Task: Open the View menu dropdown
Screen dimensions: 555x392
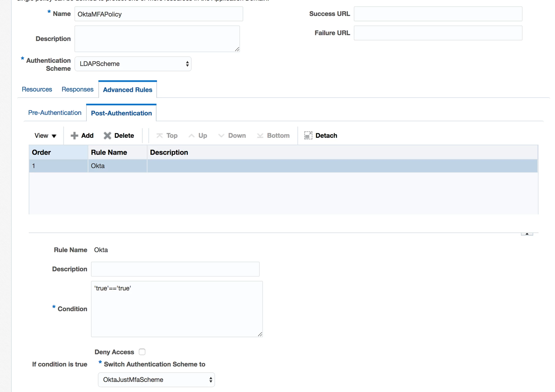Action: tap(45, 136)
